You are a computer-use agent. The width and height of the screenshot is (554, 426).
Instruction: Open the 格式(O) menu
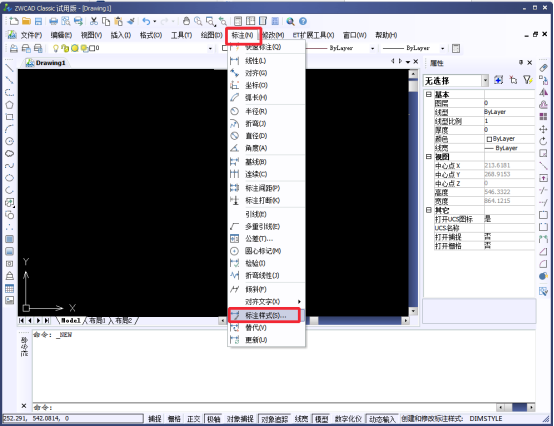[x=151, y=35]
